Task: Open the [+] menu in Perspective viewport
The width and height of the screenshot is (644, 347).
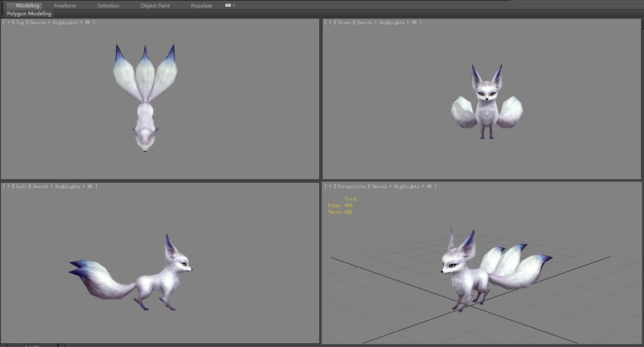Action: coord(330,186)
